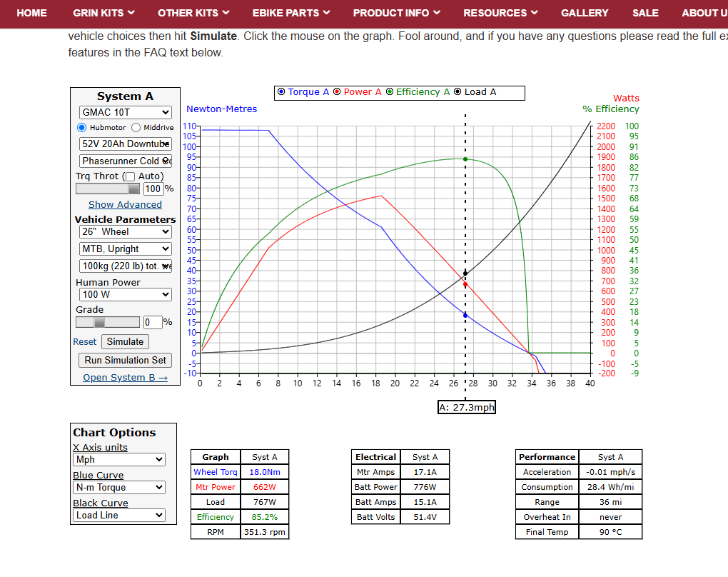The width and height of the screenshot is (728, 577).
Task: Open the MTB, Upright frame dropdown
Action: pos(126,249)
